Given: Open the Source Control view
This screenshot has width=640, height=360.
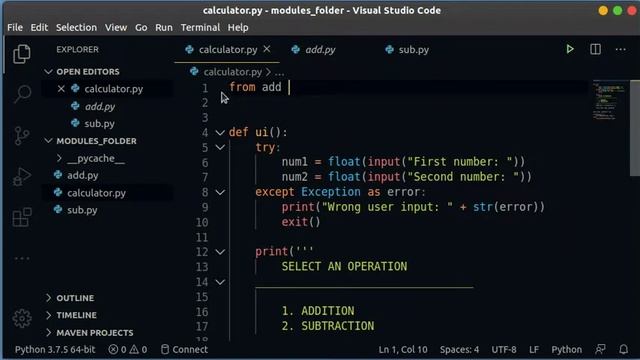Looking at the screenshot, I should [22, 136].
